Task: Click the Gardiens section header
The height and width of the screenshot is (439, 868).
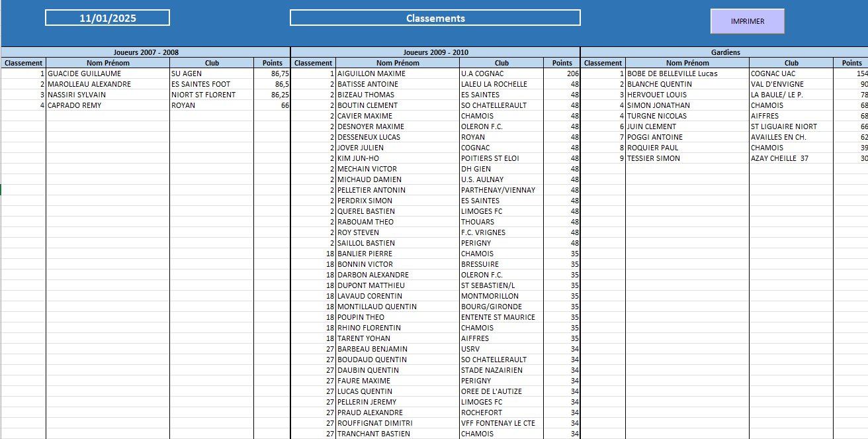Action: [x=726, y=52]
